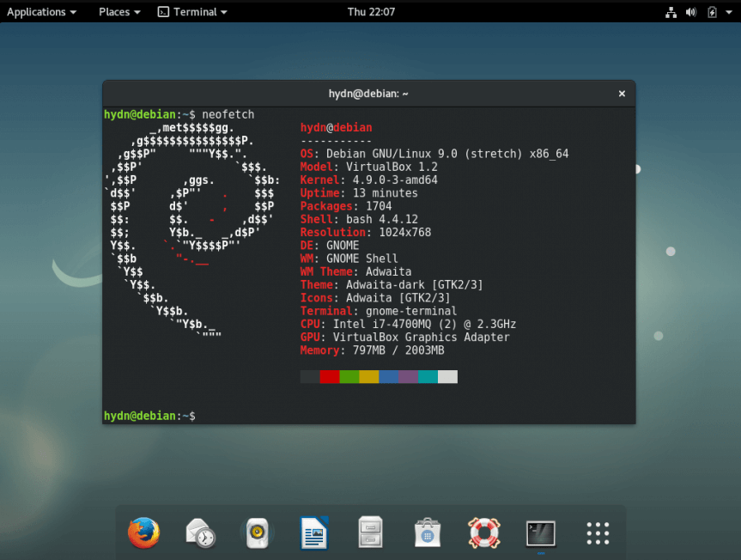Launch Evolution mail from the dock
741x560 pixels.
point(200,533)
